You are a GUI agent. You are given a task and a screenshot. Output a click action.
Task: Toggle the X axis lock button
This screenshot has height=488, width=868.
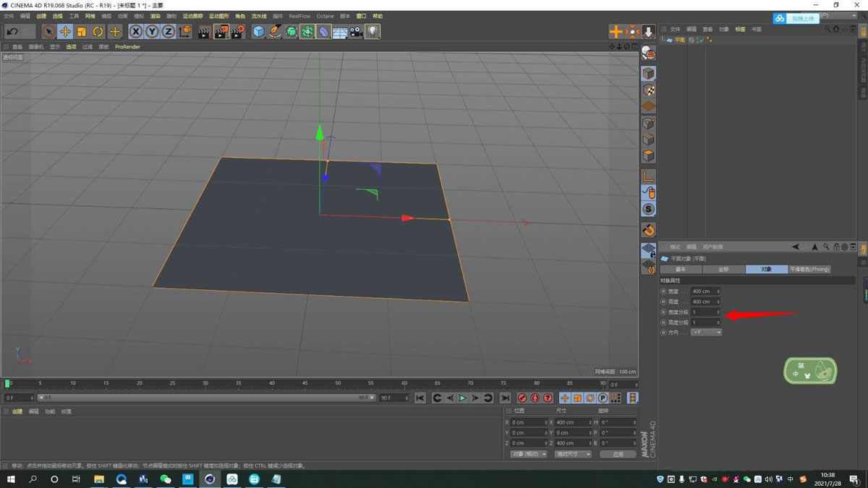pyautogui.click(x=135, y=31)
